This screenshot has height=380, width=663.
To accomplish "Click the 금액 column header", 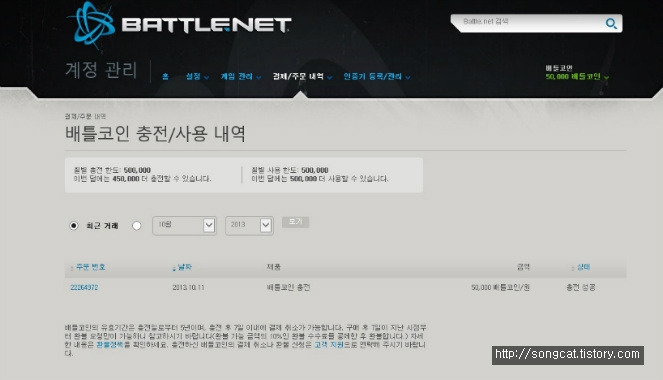I will pos(523,267).
